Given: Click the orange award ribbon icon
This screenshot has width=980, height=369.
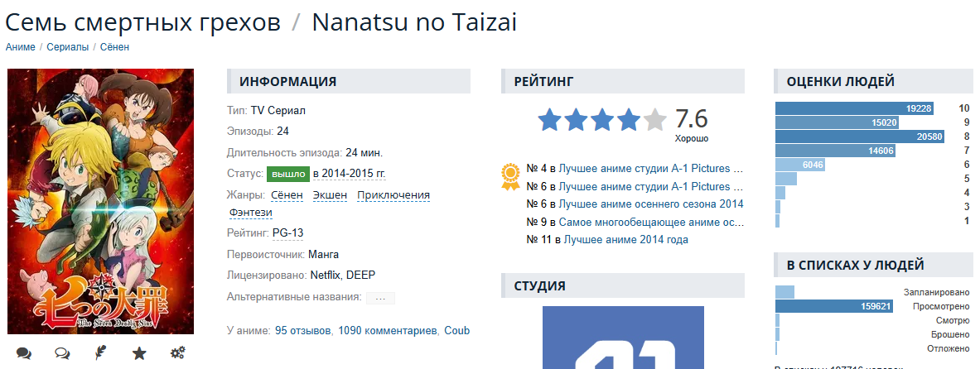Looking at the screenshot, I should click(x=509, y=175).
